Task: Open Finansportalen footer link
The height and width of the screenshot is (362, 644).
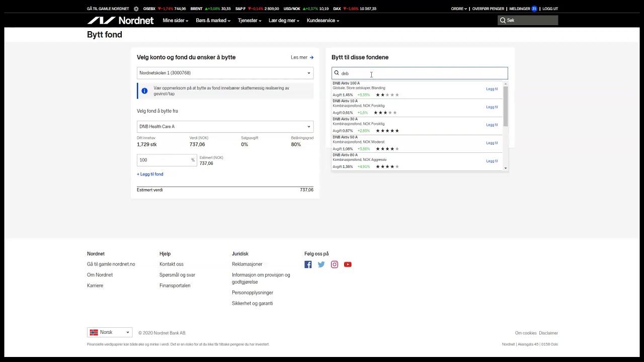Action: coord(175,286)
